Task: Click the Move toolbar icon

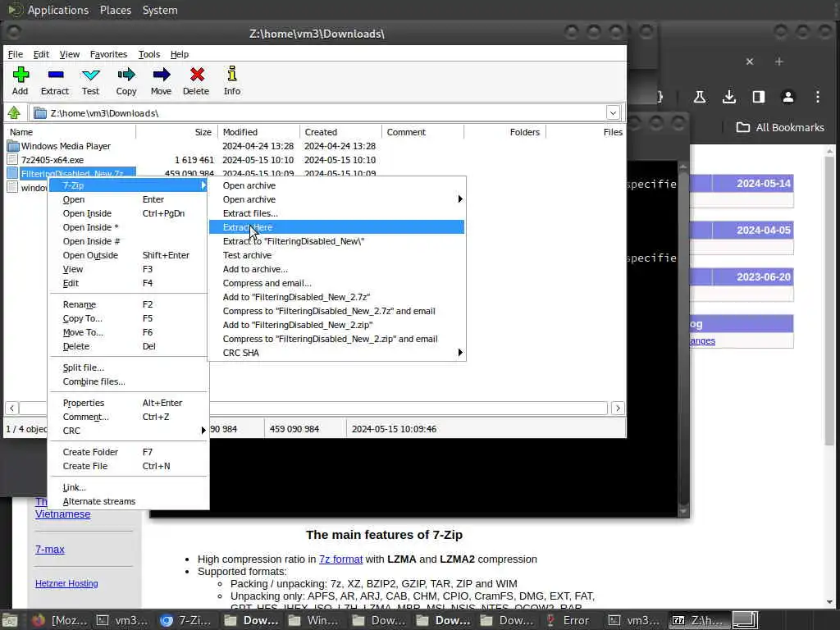Action: tap(162, 75)
